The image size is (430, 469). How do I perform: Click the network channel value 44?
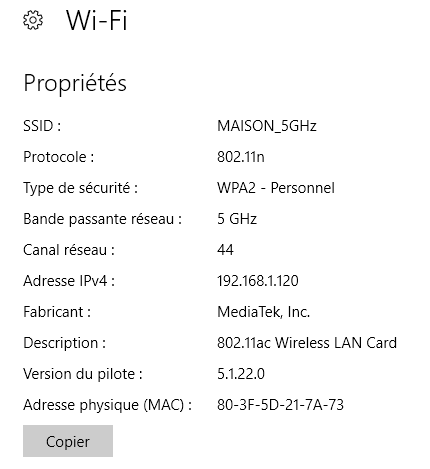[225, 250]
